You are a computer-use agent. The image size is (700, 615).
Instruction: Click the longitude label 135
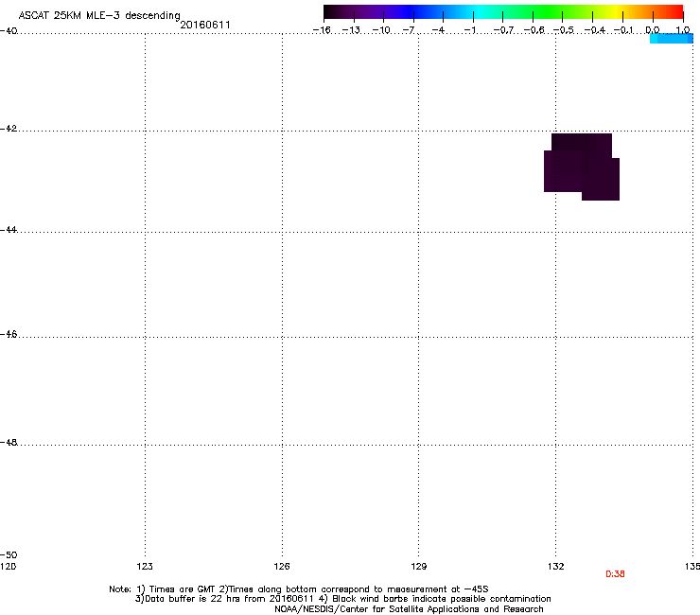tap(692, 567)
